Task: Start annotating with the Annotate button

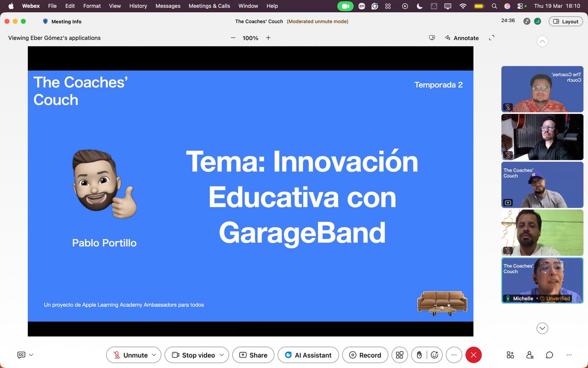Action: (462, 38)
